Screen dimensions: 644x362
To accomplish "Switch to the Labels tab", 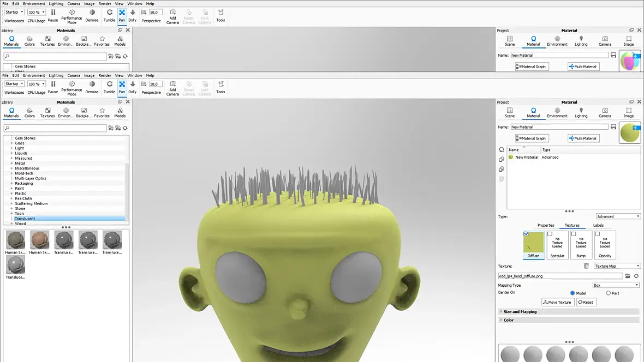I will point(598,225).
